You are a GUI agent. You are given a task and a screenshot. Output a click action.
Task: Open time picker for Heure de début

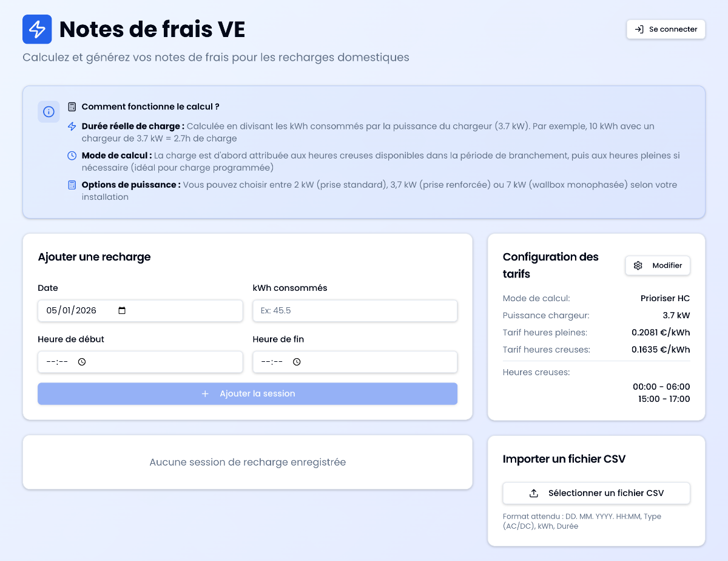82,362
